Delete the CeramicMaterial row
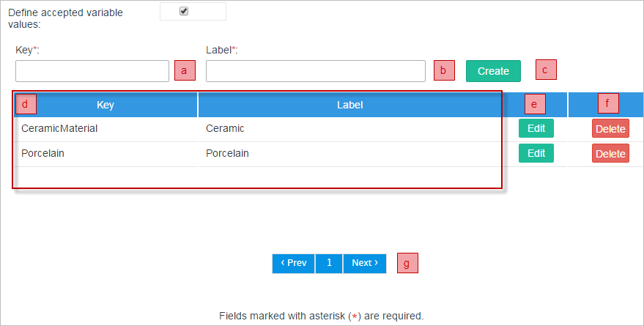Viewport: 644px width, 326px height. (610, 129)
